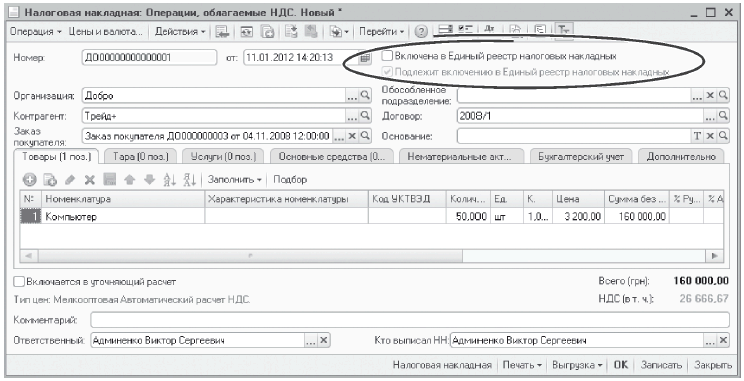The height and width of the screenshot is (381, 744).
Task: Click the table scrollbar left arrow
Action: (28, 256)
